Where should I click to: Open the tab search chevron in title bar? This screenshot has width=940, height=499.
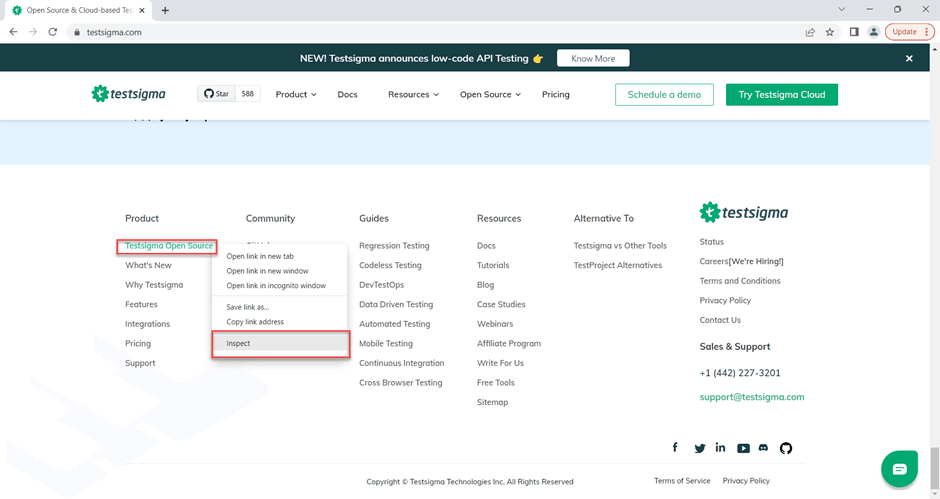point(842,10)
